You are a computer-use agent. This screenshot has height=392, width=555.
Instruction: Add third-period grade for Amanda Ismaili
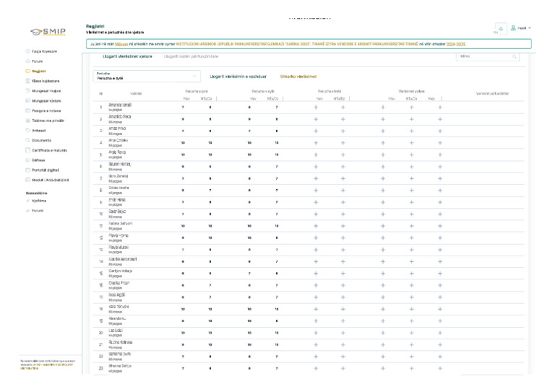tap(316, 108)
